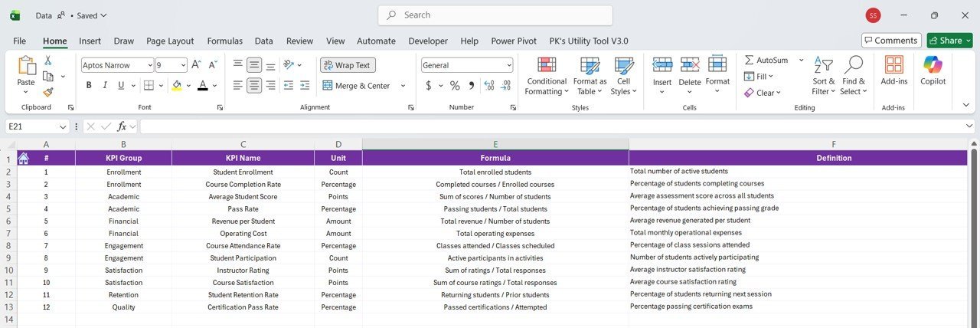This screenshot has width=980, height=328.
Task: Click the Copy icon in Clipboard group
Action: click(48, 76)
